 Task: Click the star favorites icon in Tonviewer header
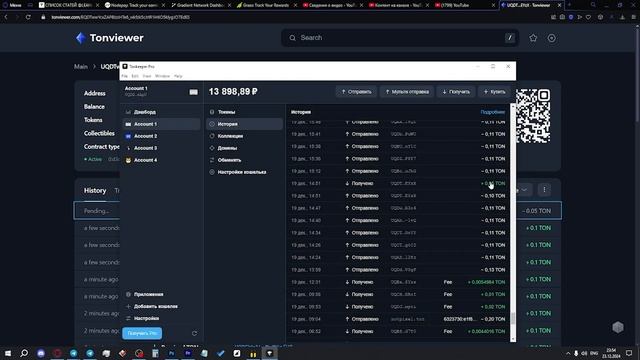(533, 38)
